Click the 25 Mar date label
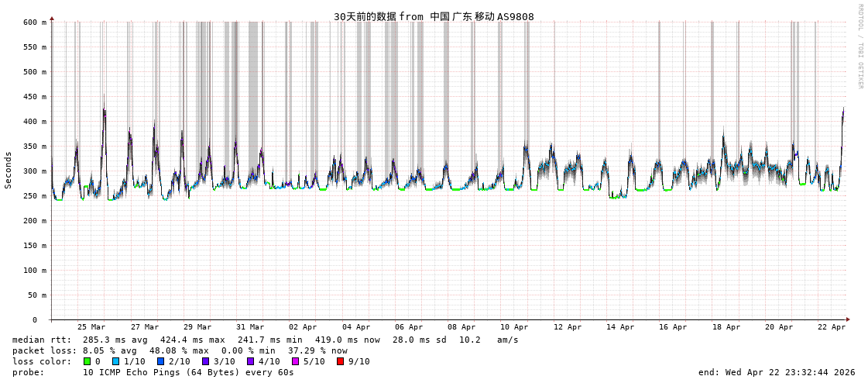Screen dimensions: 868x383 (91, 327)
